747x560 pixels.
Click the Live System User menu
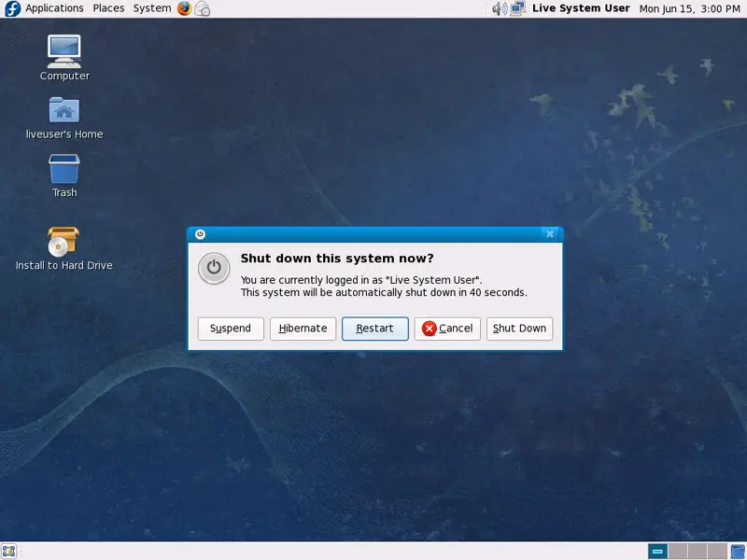[581, 8]
